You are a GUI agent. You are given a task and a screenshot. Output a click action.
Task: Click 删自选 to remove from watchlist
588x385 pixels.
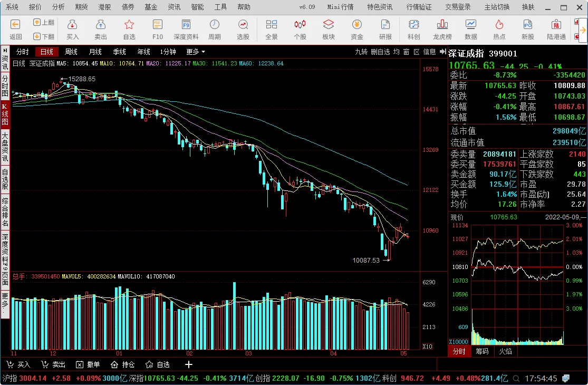point(380,52)
